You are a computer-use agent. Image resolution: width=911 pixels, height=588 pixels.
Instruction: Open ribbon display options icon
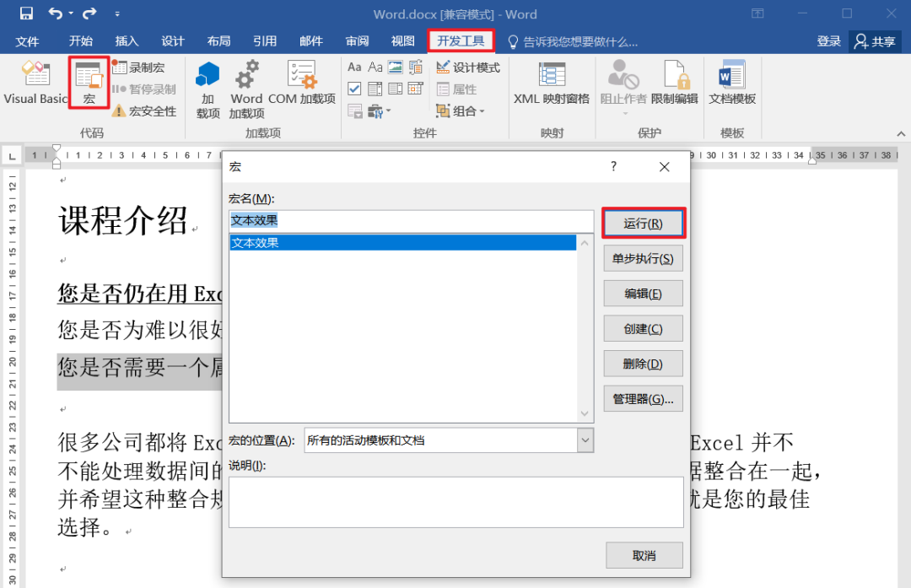coord(757,13)
